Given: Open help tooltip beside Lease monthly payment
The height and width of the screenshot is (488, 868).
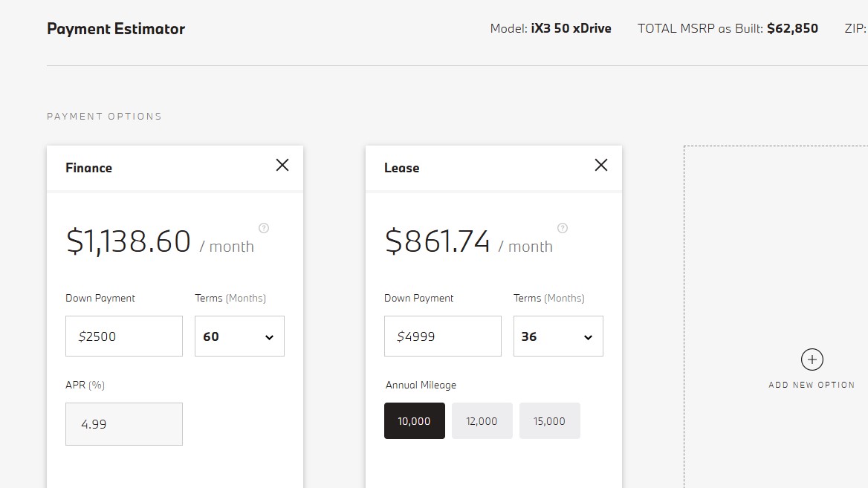Looking at the screenshot, I should point(563,228).
